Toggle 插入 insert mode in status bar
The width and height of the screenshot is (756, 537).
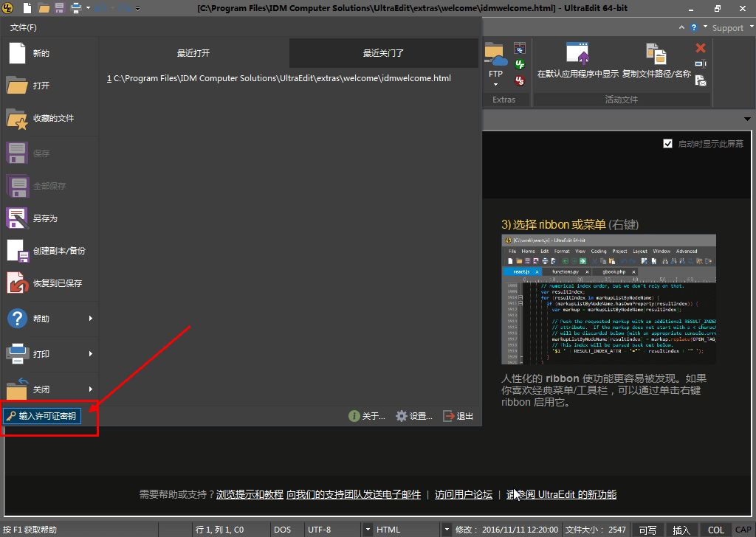(x=681, y=530)
